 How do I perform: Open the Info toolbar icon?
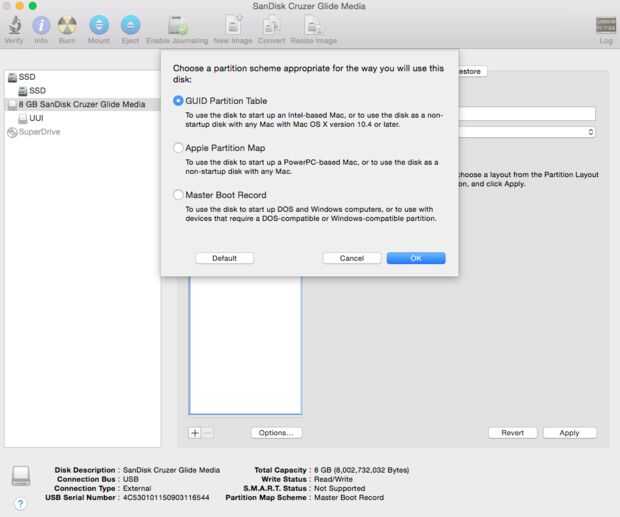[x=41, y=26]
